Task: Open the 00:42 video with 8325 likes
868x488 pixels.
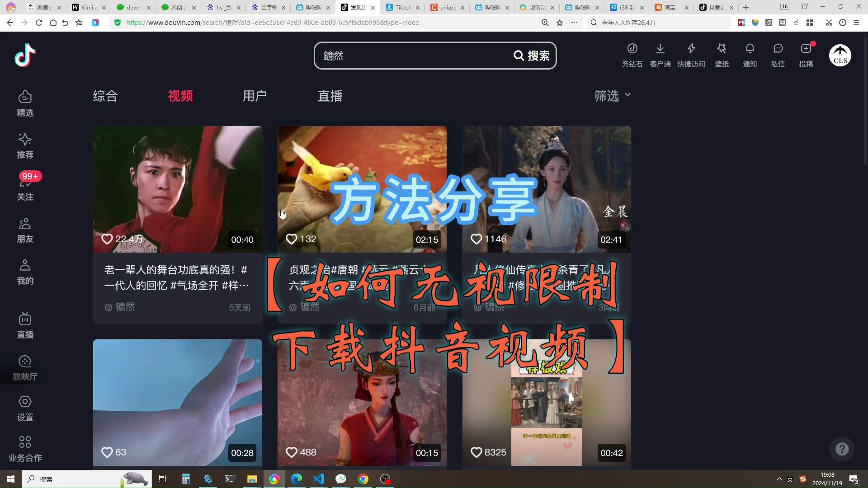Action: point(547,402)
